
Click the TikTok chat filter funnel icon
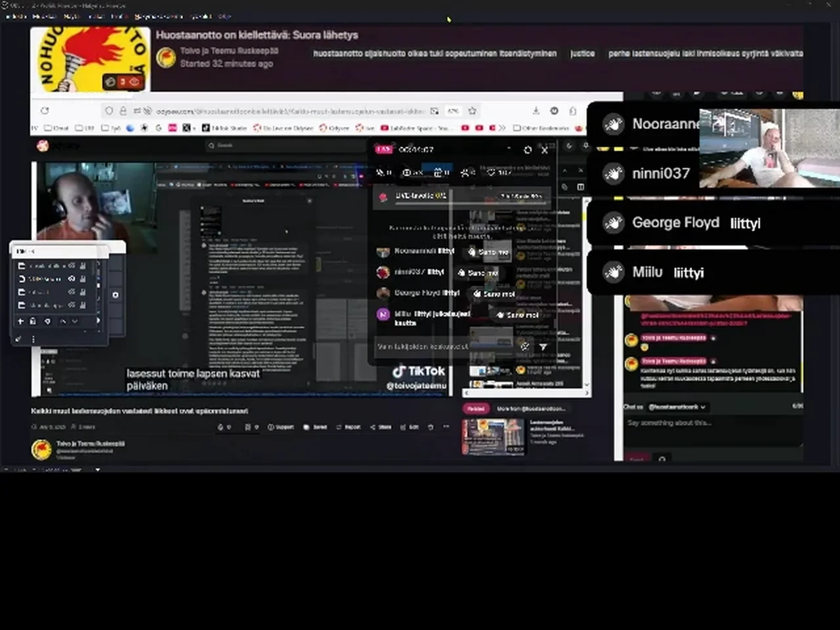543,346
